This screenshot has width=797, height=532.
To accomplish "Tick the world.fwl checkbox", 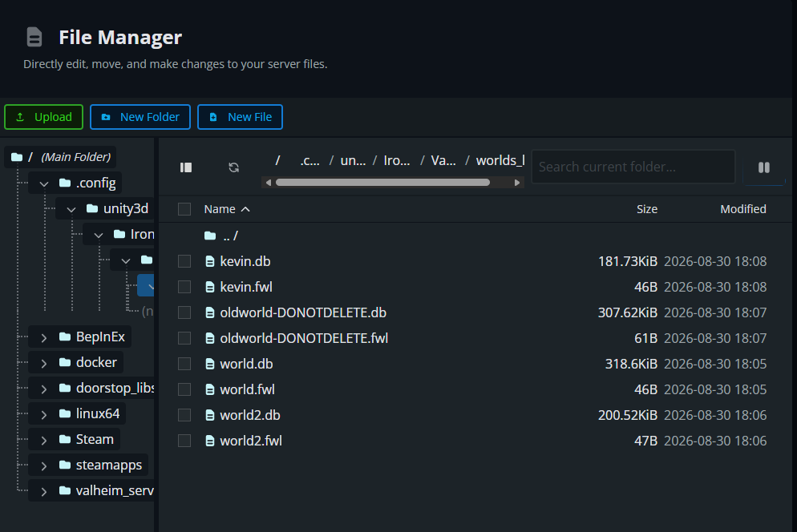I will (x=184, y=389).
